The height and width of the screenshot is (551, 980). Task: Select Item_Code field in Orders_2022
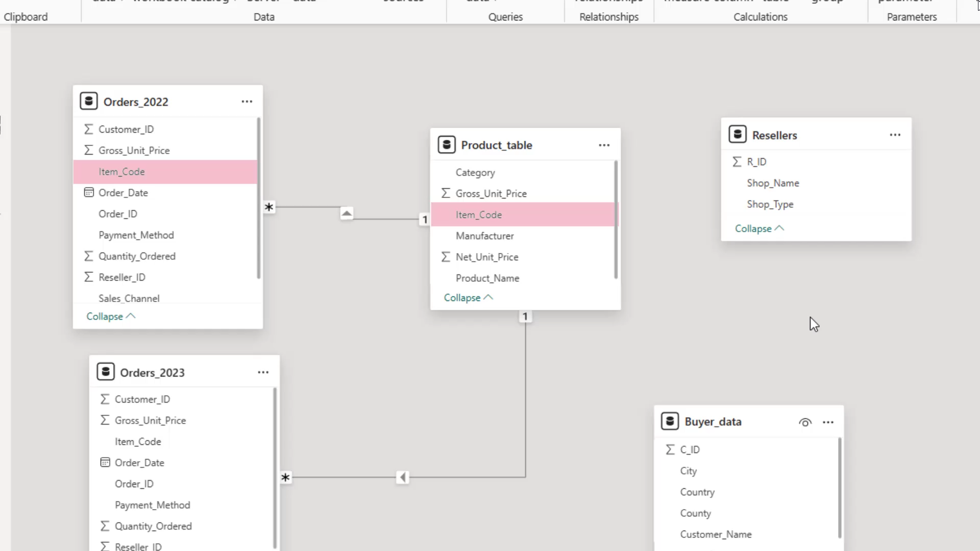pos(165,172)
